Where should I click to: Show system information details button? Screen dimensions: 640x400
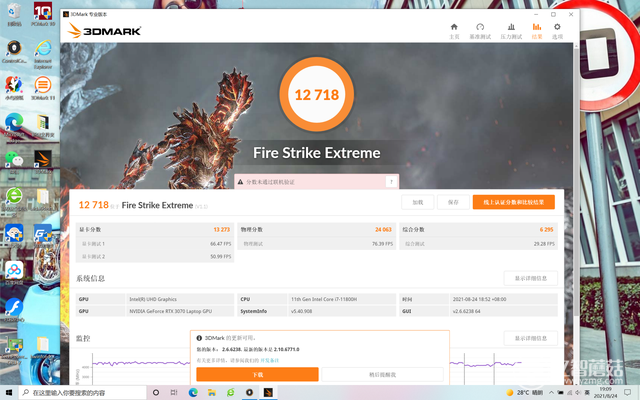coord(530,278)
